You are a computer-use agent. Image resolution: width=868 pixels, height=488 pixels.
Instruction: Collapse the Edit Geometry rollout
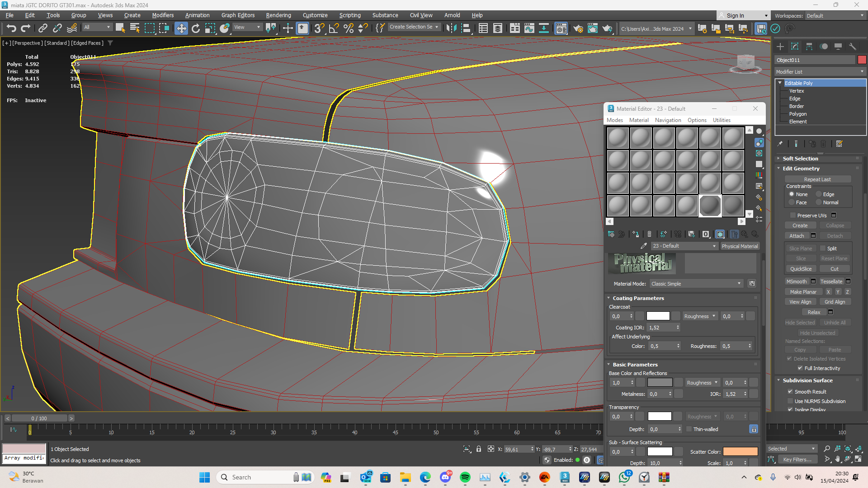click(801, 169)
